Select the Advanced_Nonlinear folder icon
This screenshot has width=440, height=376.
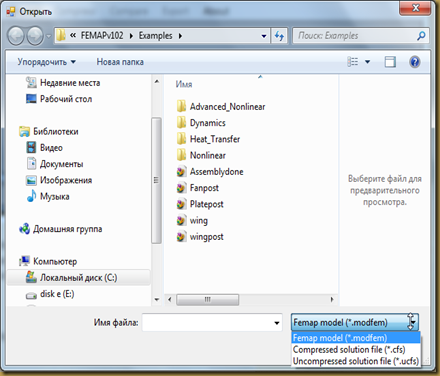[181, 106]
